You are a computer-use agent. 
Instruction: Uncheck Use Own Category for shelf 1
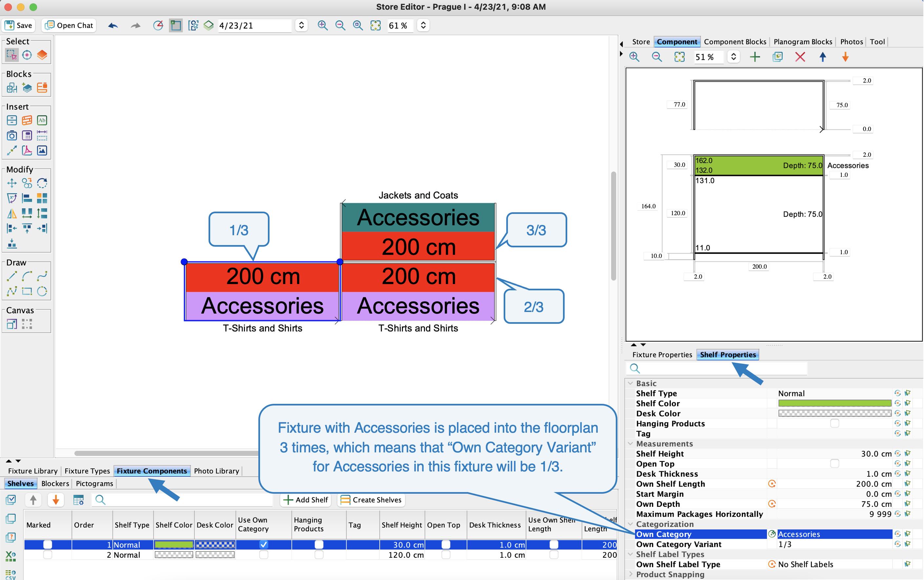click(264, 544)
